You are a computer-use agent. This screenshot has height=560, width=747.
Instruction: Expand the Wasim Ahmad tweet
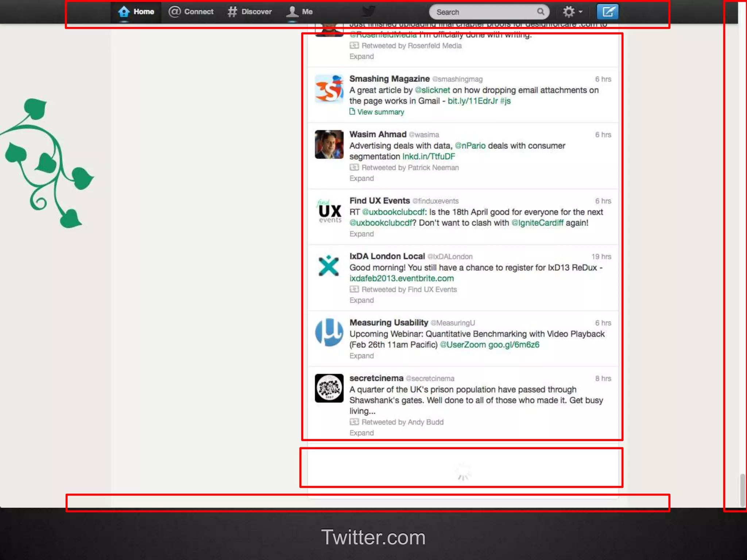[x=361, y=178]
